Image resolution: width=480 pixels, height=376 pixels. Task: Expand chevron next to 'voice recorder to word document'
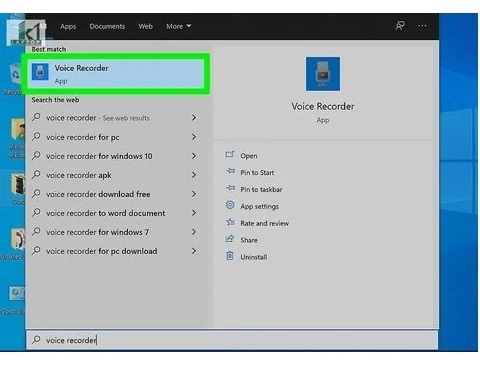[194, 213]
